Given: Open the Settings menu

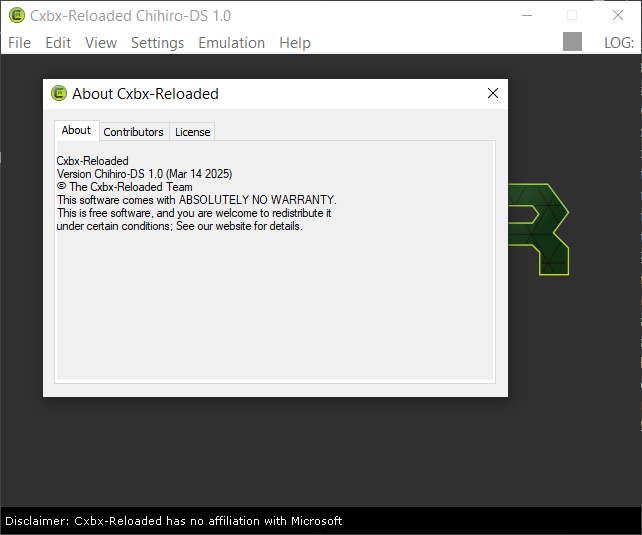Looking at the screenshot, I should pyautogui.click(x=157, y=43).
